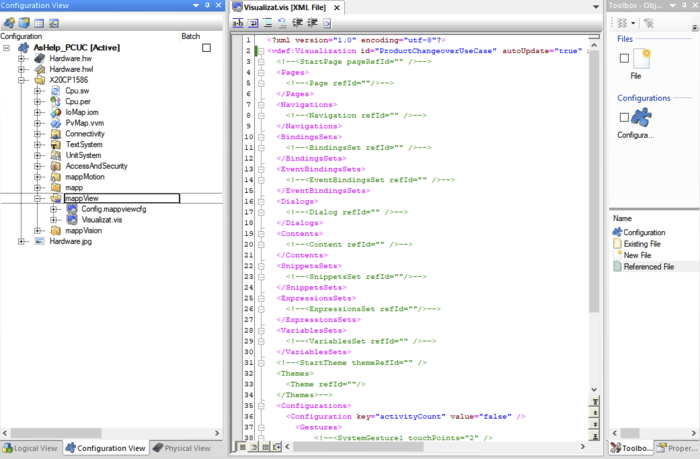Click the toolbox overflow arrow at top right
Image resolution: width=700 pixels, height=459 pixels.
695,28
